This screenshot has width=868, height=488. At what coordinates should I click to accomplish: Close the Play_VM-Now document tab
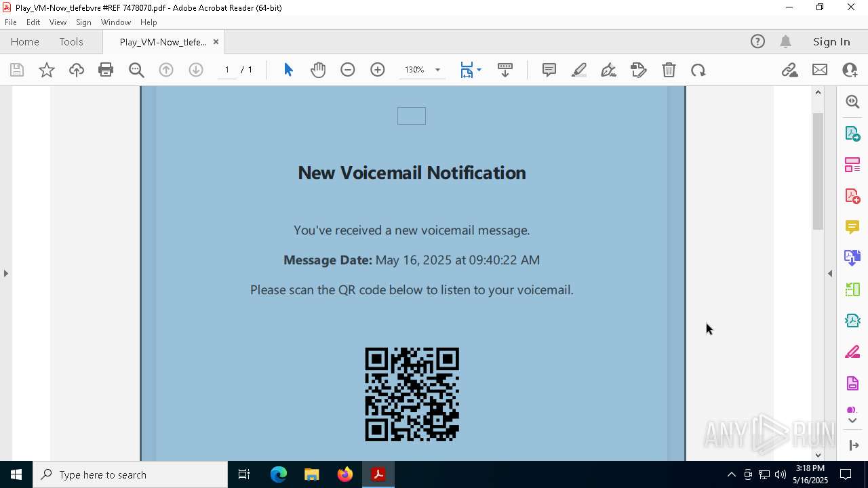[x=216, y=41]
